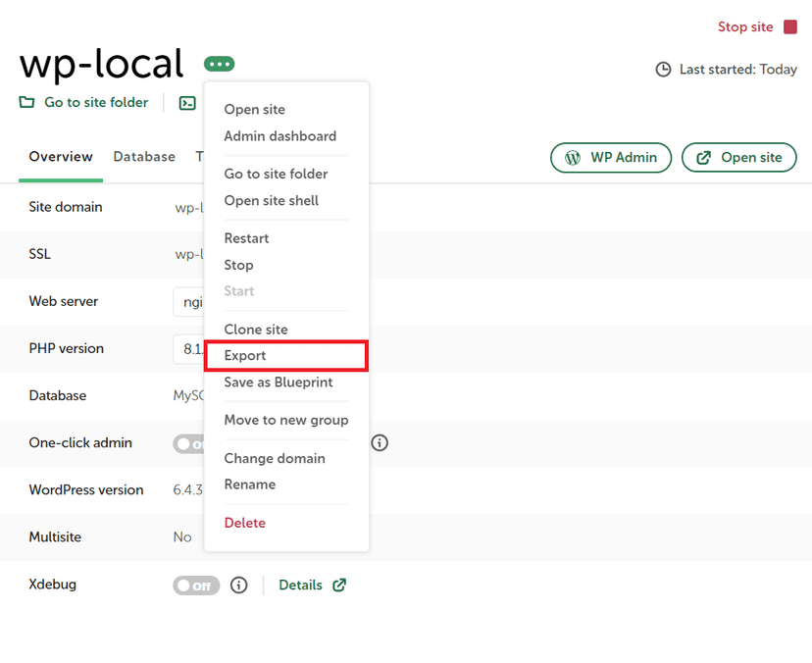This screenshot has height=663, width=812.
Task: Click the Stop site link
Action: click(744, 26)
